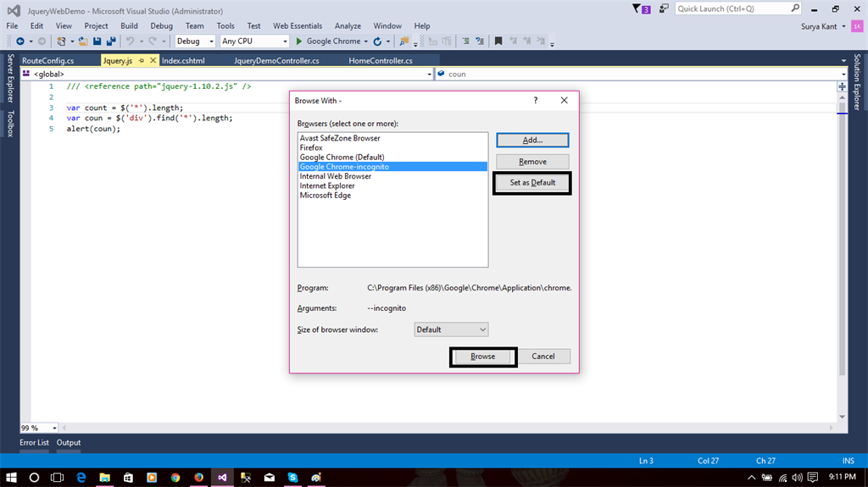Select Avast SafeZone Browser in the list

coord(340,138)
